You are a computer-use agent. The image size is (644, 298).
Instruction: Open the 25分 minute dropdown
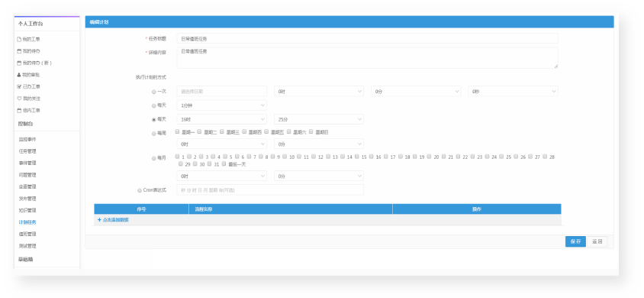click(319, 119)
